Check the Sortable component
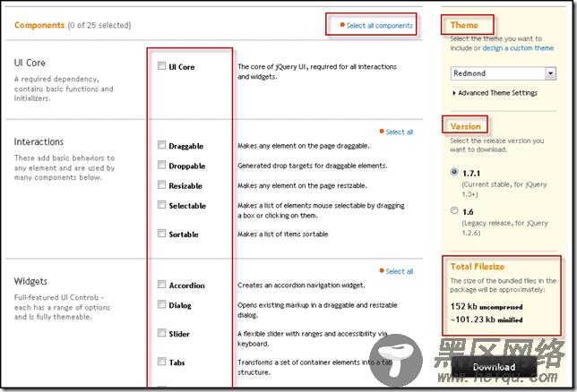Image resolution: width=577 pixels, height=392 pixels. (x=161, y=233)
